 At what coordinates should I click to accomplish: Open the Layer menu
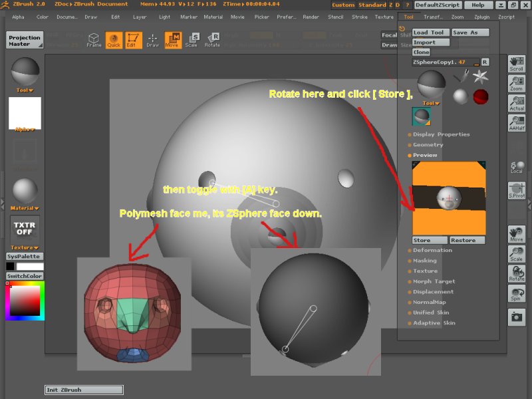[140, 17]
